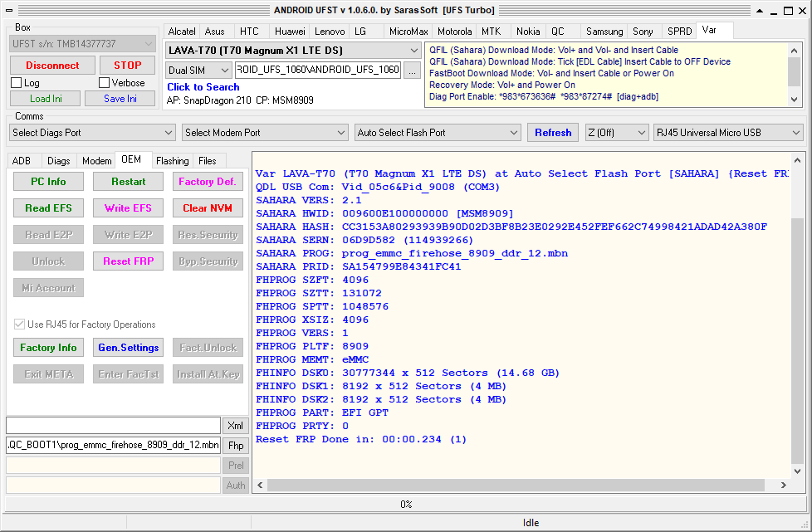Click the log vertical scrollbar thumb
812x532 pixels.
[798, 341]
